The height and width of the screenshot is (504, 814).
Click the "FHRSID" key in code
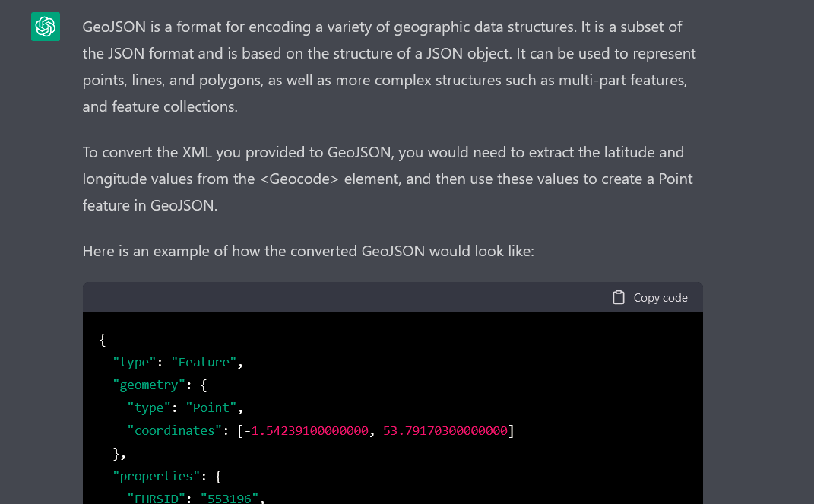(x=157, y=498)
